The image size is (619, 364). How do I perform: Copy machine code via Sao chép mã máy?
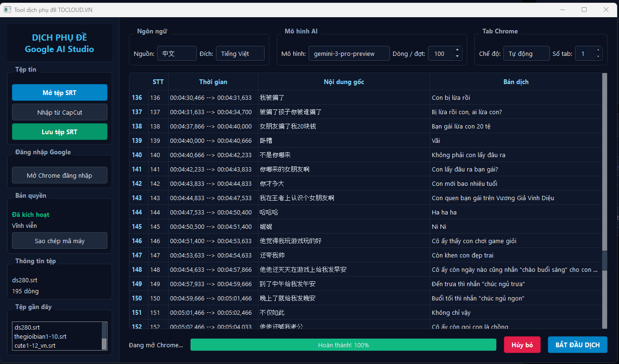click(60, 241)
